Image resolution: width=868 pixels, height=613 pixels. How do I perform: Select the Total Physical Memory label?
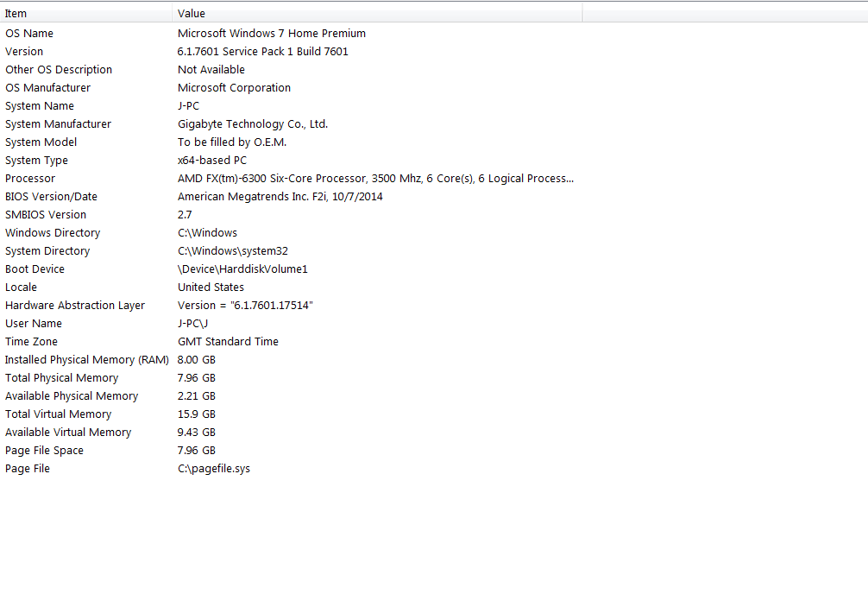pos(61,378)
